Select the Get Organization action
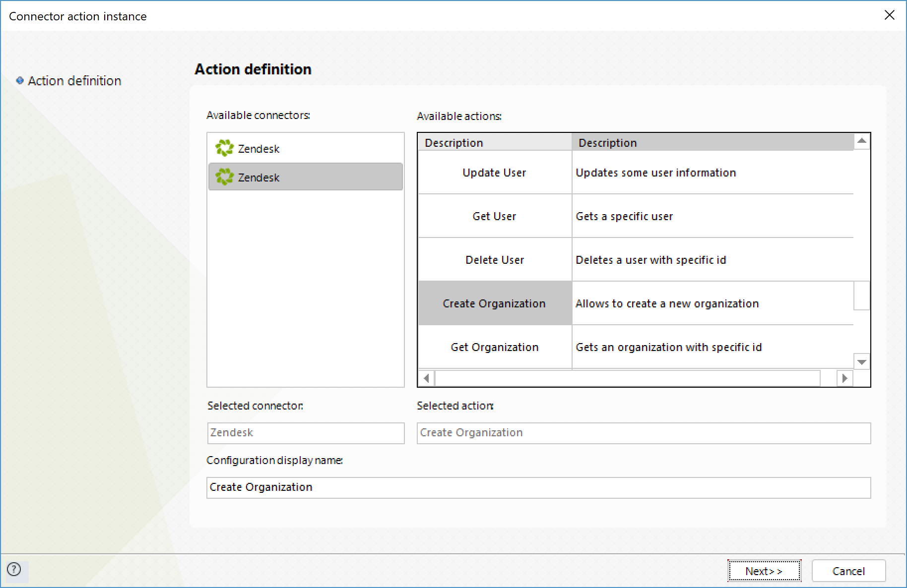This screenshot has width=907, height=588. 495,347
